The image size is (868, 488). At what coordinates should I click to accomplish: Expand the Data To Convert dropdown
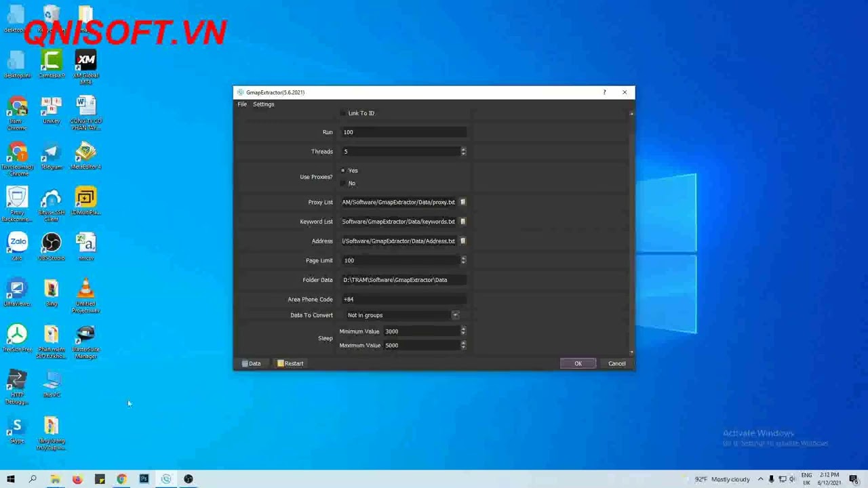455,315
